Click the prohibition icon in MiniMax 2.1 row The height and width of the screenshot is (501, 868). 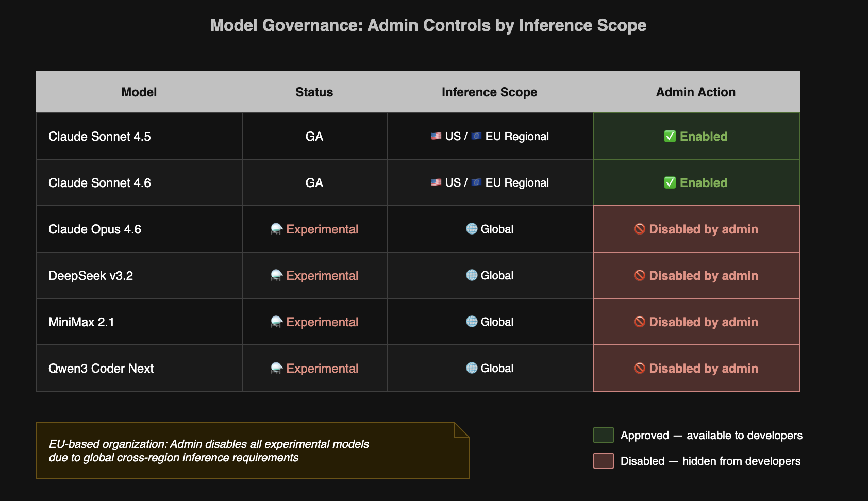639,322
